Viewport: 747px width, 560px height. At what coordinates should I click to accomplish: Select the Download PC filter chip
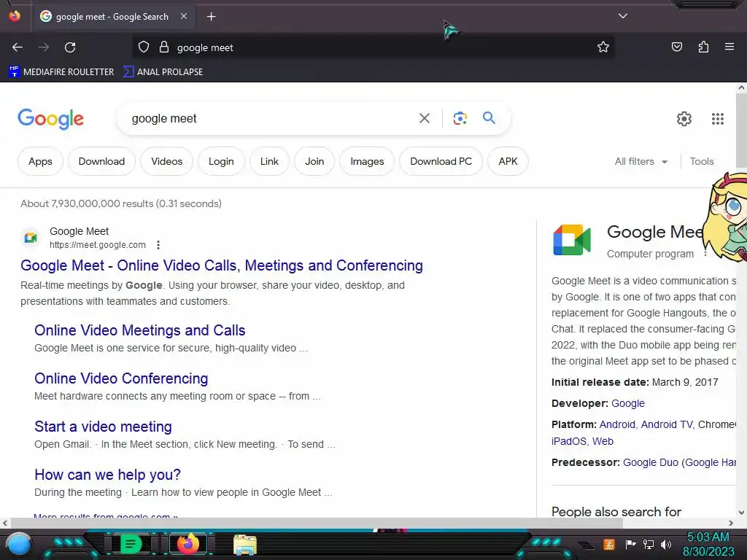(441, 161)
